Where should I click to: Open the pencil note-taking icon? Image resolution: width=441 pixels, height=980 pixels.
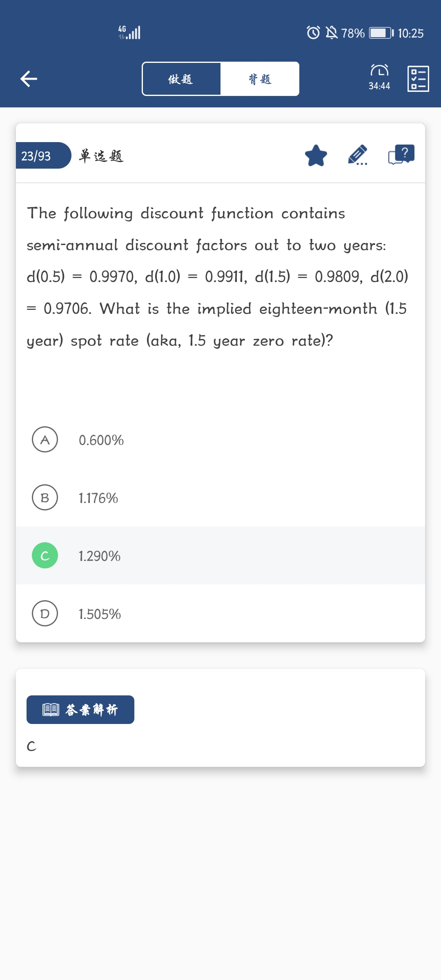click(x=358, y=156)
